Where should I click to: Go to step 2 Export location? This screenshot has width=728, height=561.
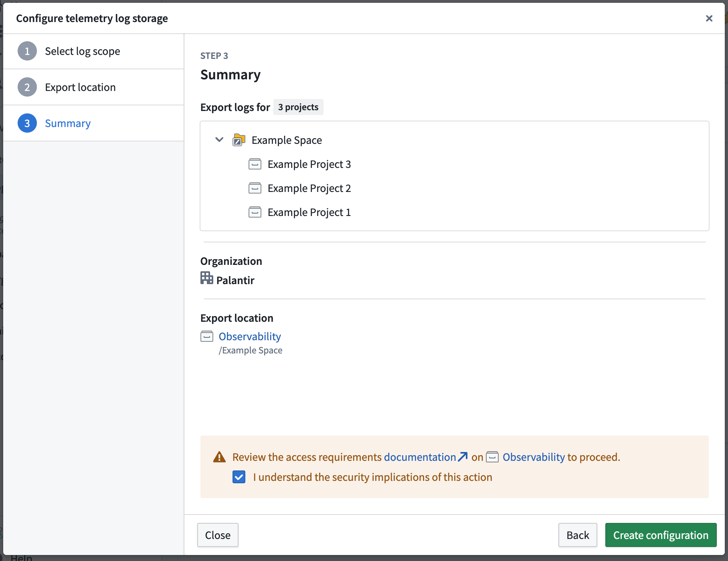point(80,87)
